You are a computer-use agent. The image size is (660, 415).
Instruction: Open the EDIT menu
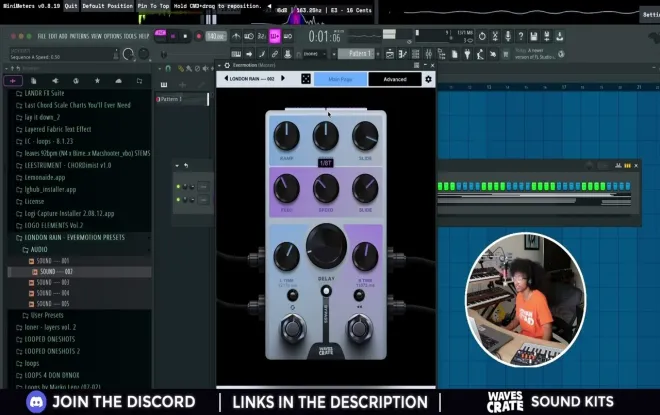pos(53,36)
